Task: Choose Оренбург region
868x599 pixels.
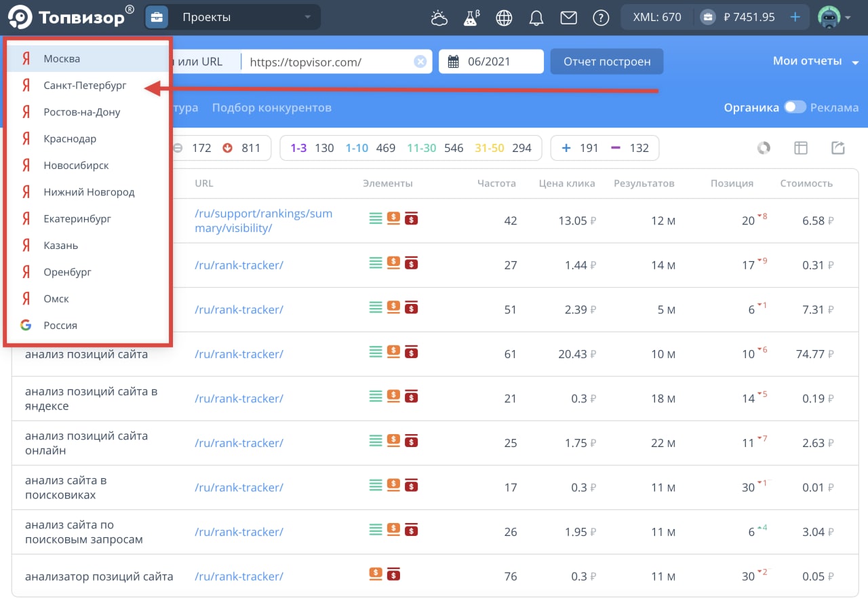Action: tap(87, 272)
